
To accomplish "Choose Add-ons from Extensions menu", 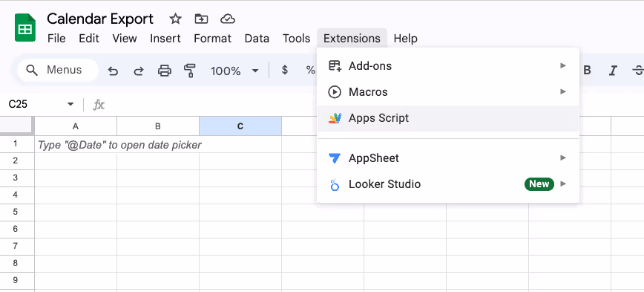I will coord(448,66).
